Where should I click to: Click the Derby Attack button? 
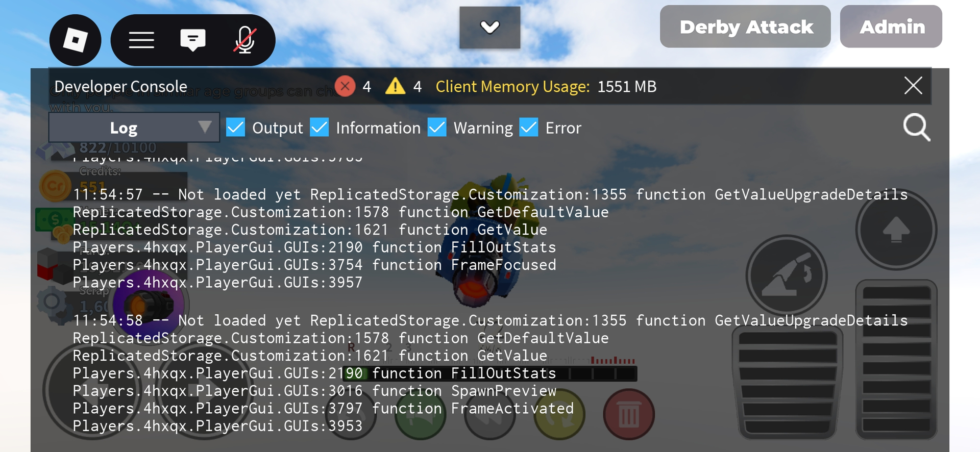[x=745, y=27]
